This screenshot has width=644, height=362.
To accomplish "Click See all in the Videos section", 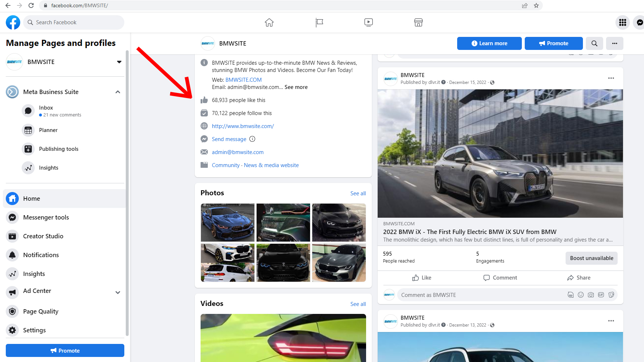I will click(358, 304).
